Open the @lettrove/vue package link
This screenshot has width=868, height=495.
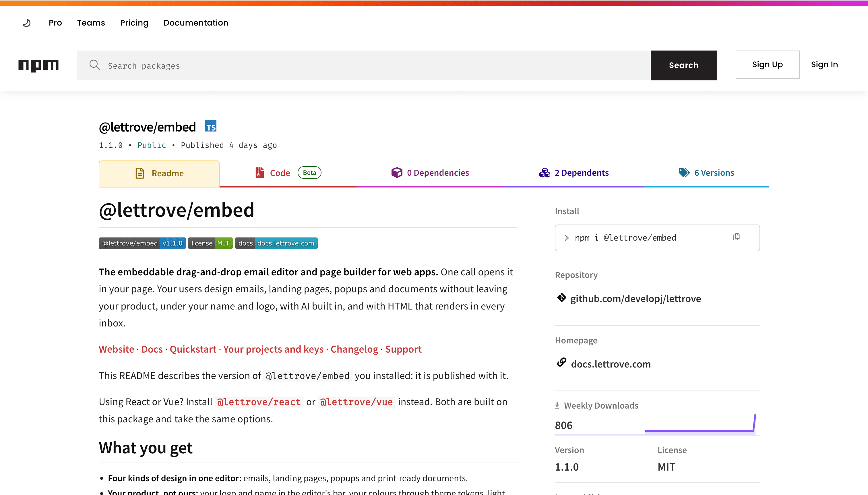pos(356,402)
